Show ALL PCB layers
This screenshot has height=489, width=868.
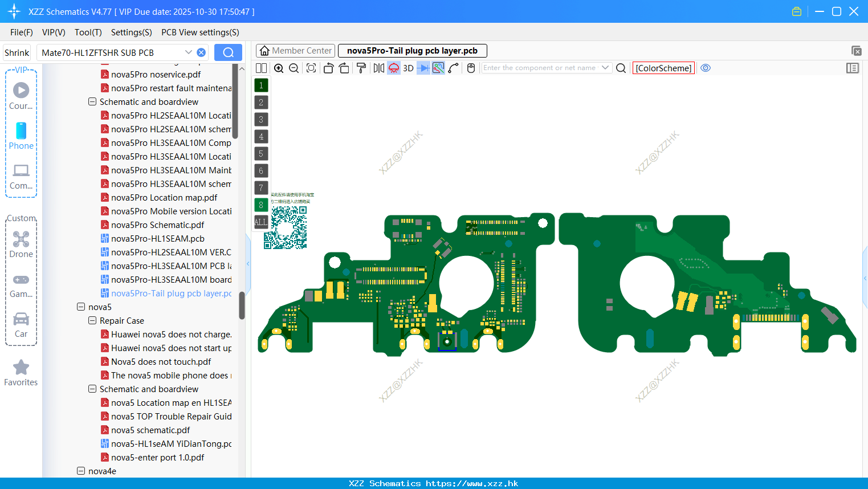coord(261,222)
